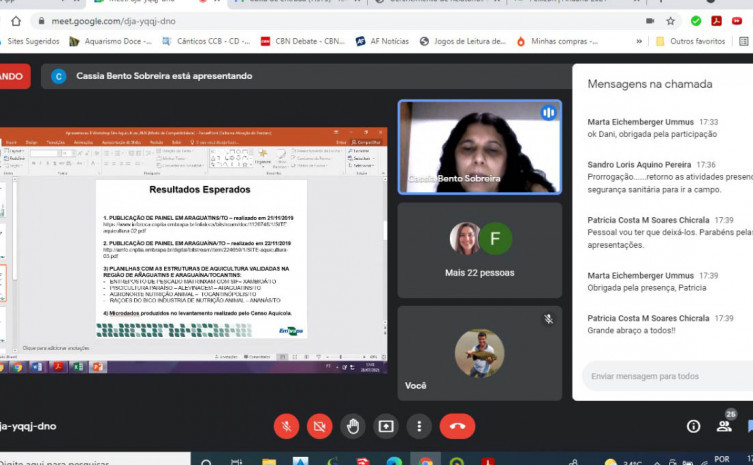Select Cassia Bento Sobreira's video tile
This screenshot has width=753, height=465.
tap(479, 146)
